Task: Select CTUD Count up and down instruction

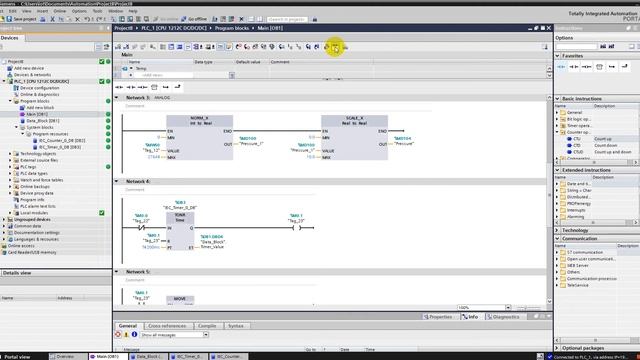Action: pyautogui.click(x=578, y=152)
